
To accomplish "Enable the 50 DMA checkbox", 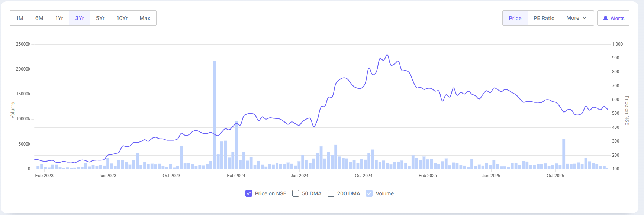I will point(296,193).
